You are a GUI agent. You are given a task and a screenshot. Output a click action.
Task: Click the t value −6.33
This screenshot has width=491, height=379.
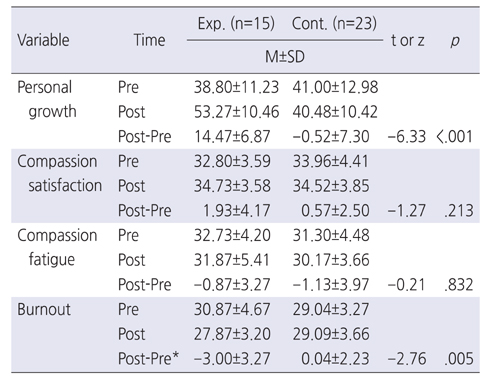(407, 136)
